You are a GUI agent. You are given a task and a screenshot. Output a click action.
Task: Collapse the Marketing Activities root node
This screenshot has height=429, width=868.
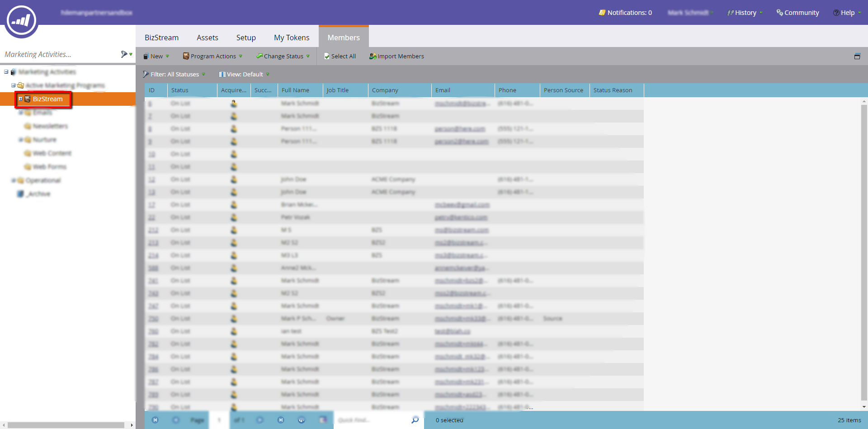(x=6, y=72)
